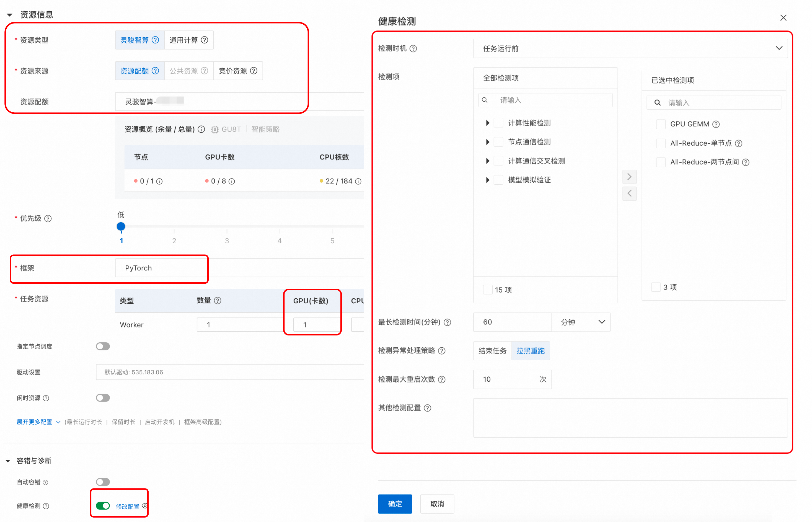Click help icon next to 检测异常处理策略
The width and height of the screenshot is (812, 522).
pyautogui.click(x=442, y=351)
